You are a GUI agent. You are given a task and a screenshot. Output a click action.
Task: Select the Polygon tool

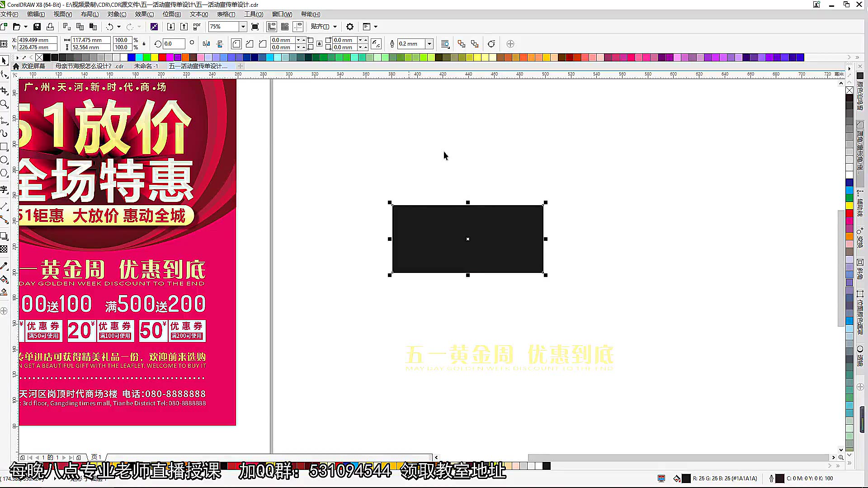[4, 173]
